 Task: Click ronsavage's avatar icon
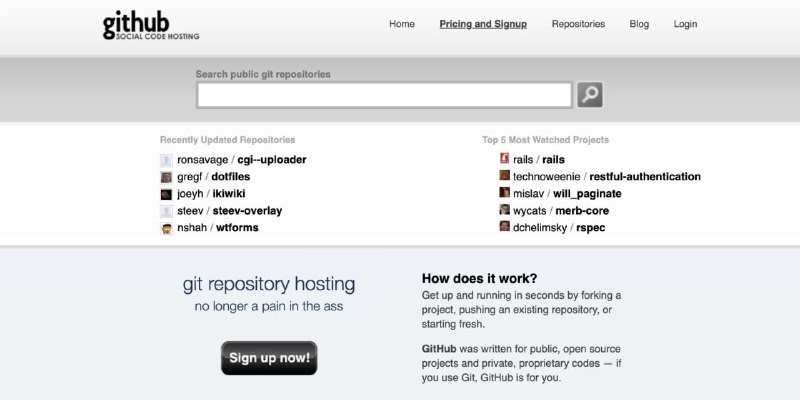166,160
